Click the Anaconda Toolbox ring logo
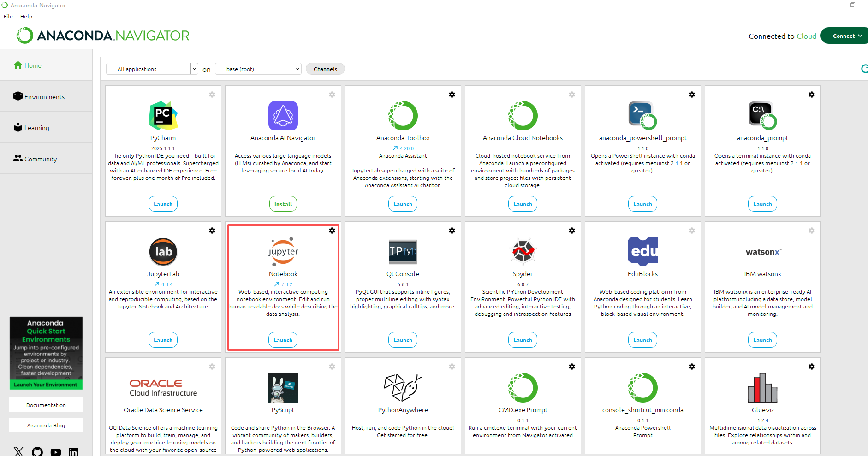This screenshot has height=456, width=868. point(403,116)
